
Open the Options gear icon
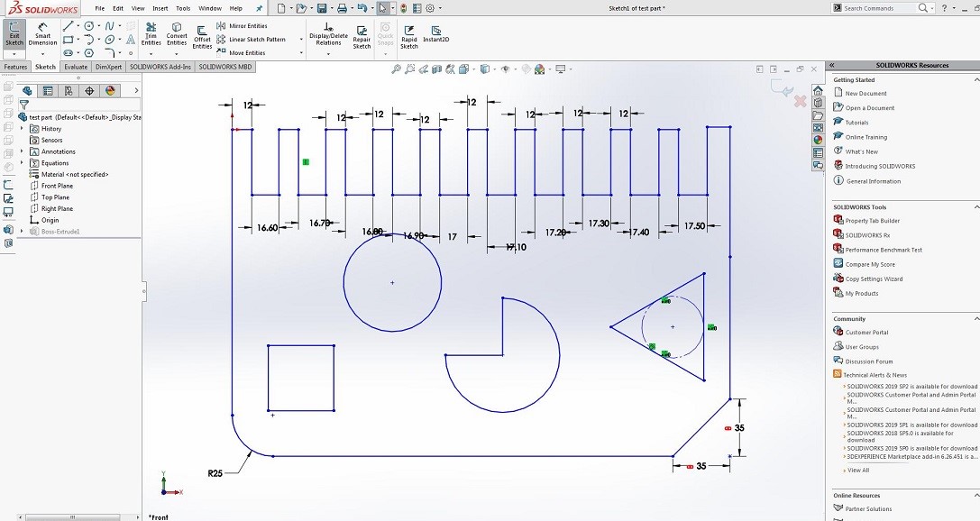(x=430, y=8)
